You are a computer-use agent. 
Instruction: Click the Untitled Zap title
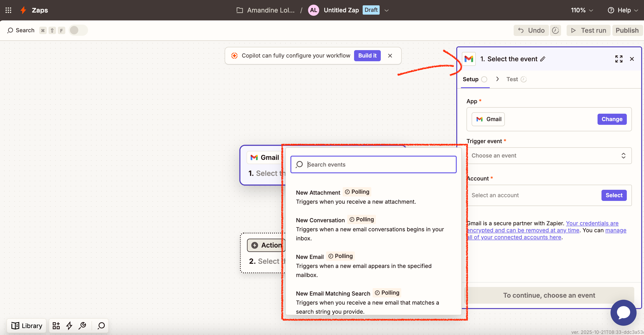click(x=341, y=10)
